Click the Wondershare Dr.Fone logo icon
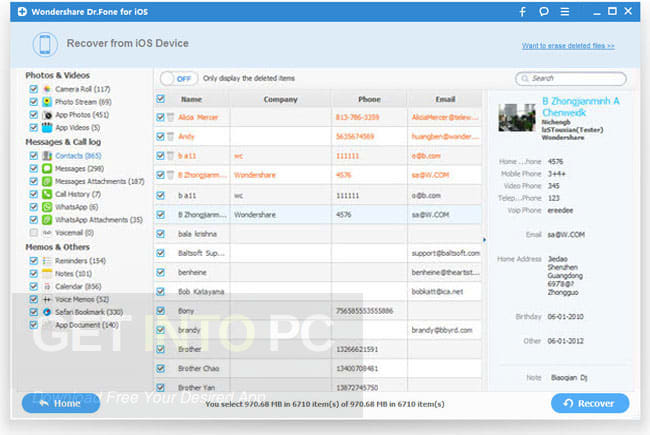This screenshot has height=435, width=650. (x=22, y=12)
